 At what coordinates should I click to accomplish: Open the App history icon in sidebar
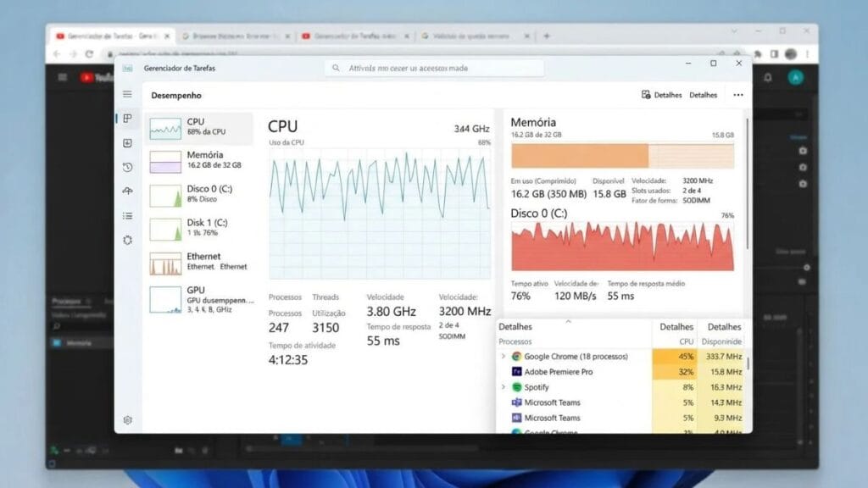127,167
